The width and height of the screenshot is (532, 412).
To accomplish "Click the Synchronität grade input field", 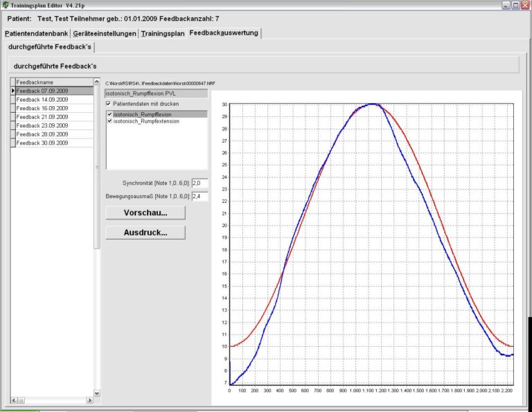I will [x=199, y=183].
